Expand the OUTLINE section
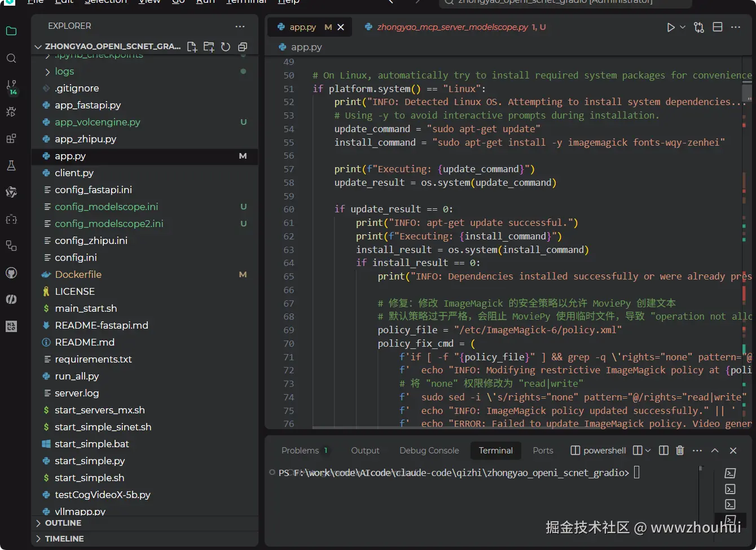The width and height of the screenshot is (756, 550). click(63, 523)
